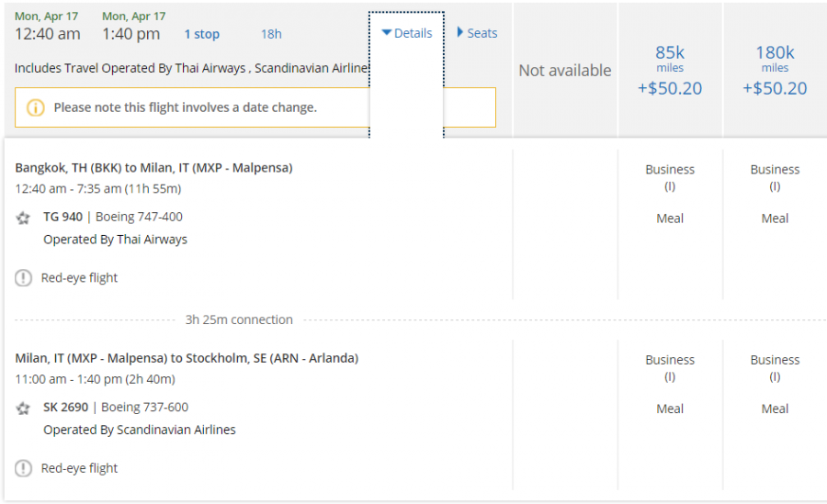Click the Not available fare cell
Screen dimensions: 827x504
tap(564, 71)
